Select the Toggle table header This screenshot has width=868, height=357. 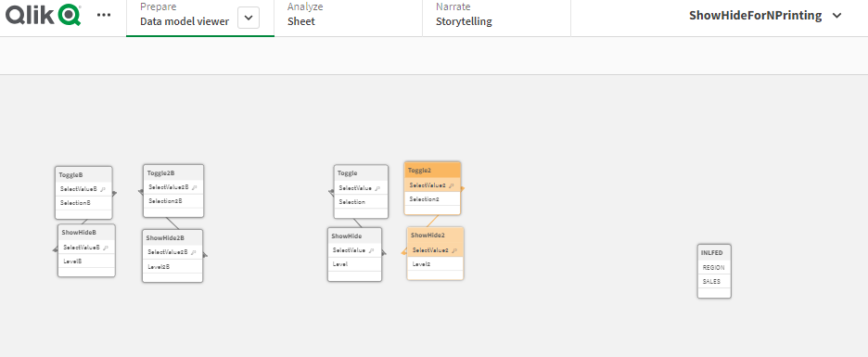(x=361, y=172)
